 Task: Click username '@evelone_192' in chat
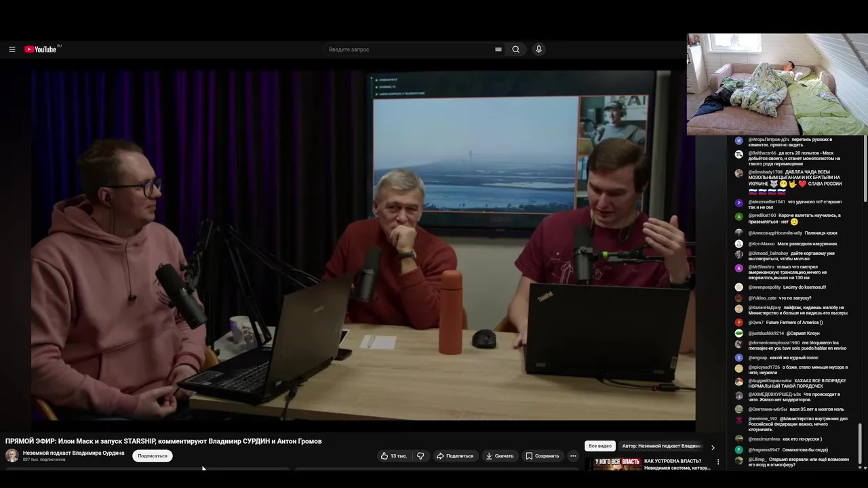tap(763, 419)
